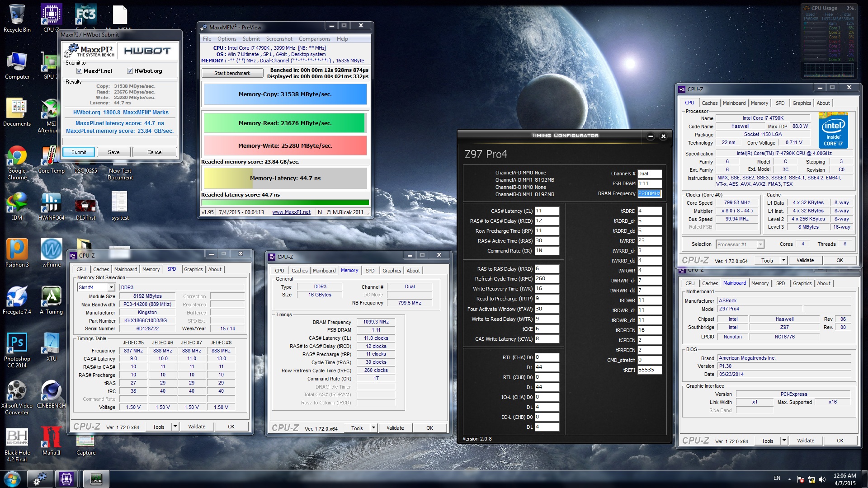Click the Command Rate (CR) 1N field

pyautogui.click(x=547, y=251)
